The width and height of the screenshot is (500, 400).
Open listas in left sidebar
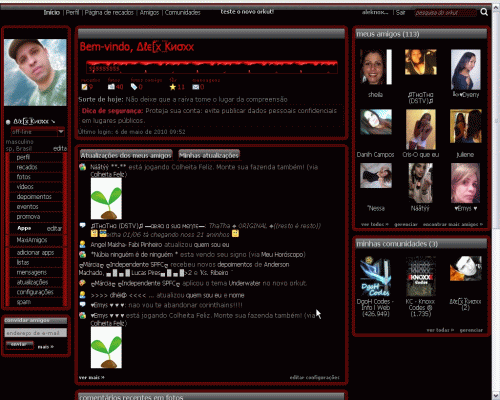tap(23, 262)
